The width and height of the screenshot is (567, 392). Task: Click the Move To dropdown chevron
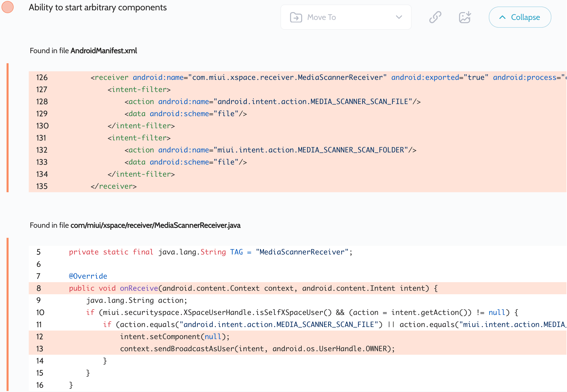click(399, 17)
